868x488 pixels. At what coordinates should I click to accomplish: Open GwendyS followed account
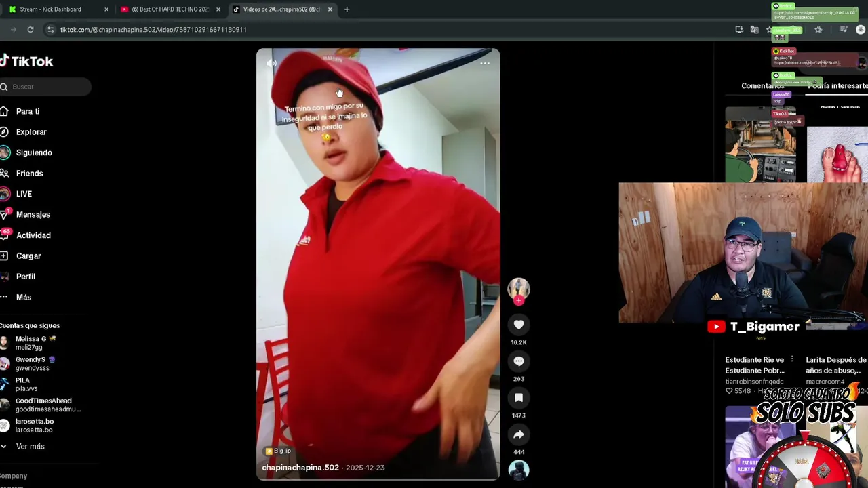click(34, 364)
